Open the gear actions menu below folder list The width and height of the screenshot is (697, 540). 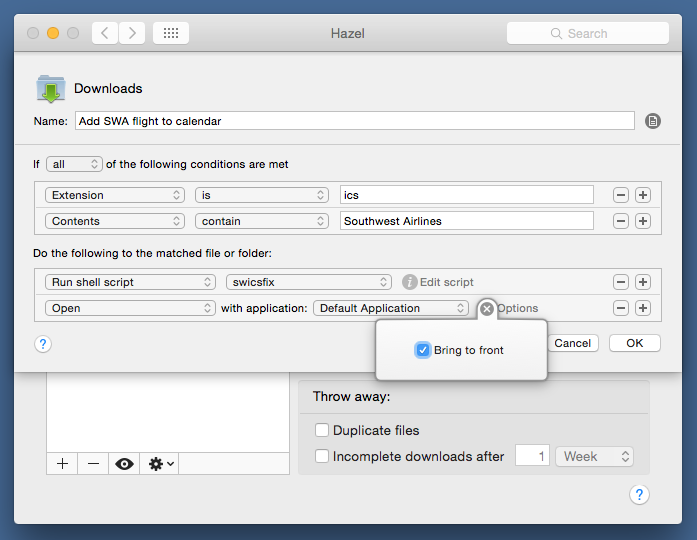point(161,464)
